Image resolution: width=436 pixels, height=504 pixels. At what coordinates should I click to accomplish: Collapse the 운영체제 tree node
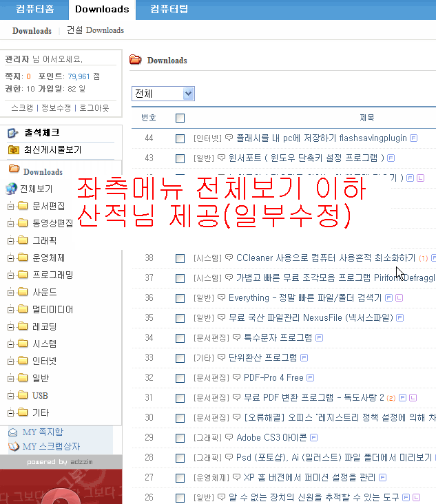tap(10, 258)
